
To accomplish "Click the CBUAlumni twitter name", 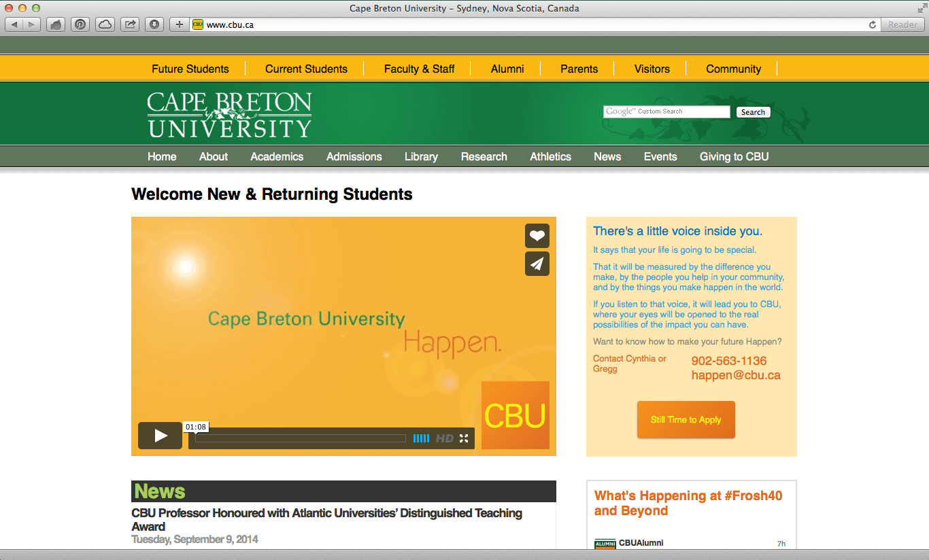I will [641, 543].
